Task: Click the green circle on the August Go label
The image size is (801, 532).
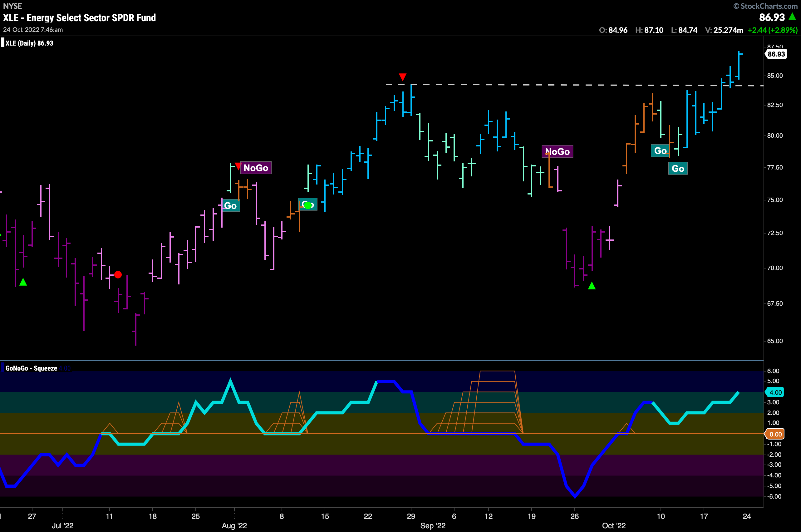Action: pos(308,205)
